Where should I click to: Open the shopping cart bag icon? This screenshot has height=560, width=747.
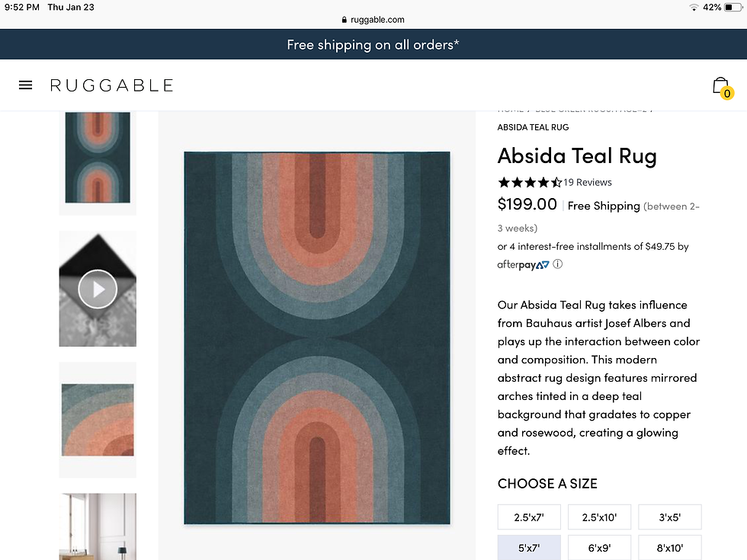click(x=720, y=85)
